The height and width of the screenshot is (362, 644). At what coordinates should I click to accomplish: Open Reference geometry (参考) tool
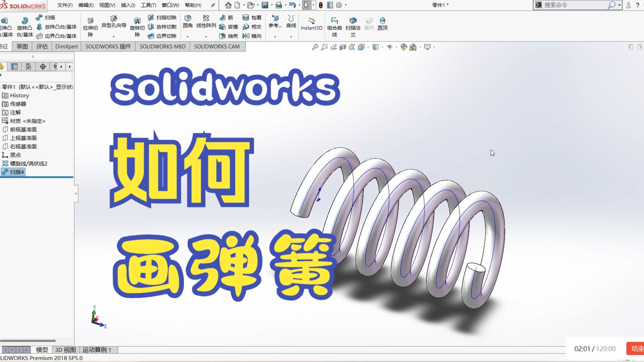pos(275,22)
